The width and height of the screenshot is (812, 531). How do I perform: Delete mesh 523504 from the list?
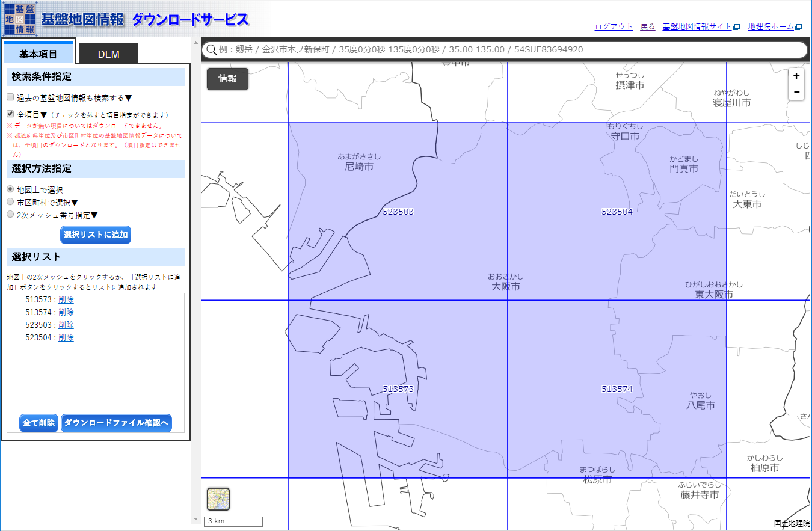pos(66,337)
